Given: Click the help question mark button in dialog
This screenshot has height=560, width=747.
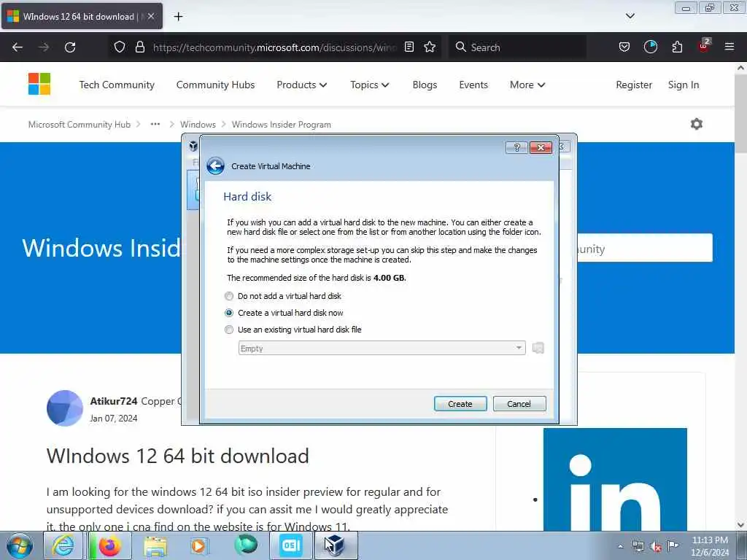Looking at the screenshot, I should pyautogui.click(x=516, y=147).
